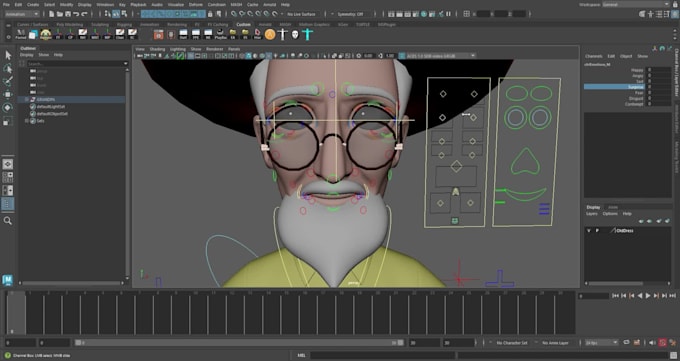680x361 pixels.
Task: Toggle viewport grid icon in panel toolbar
Action: click(x=191, y=56)
